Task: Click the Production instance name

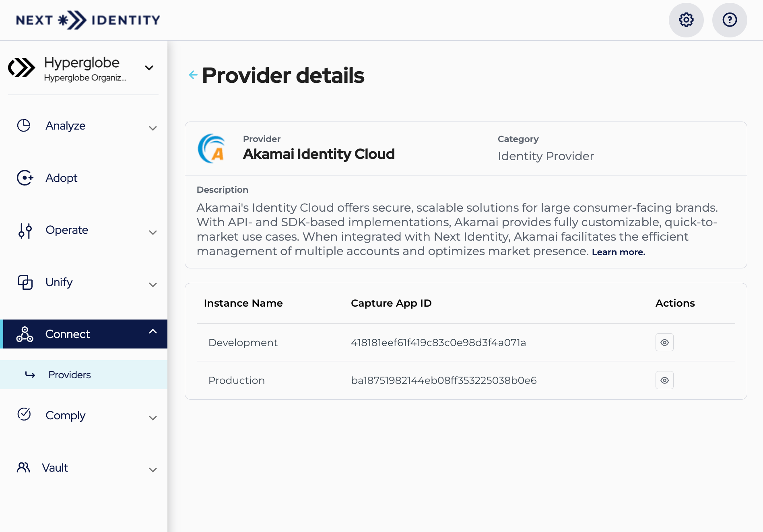Action: pos(237,380)
